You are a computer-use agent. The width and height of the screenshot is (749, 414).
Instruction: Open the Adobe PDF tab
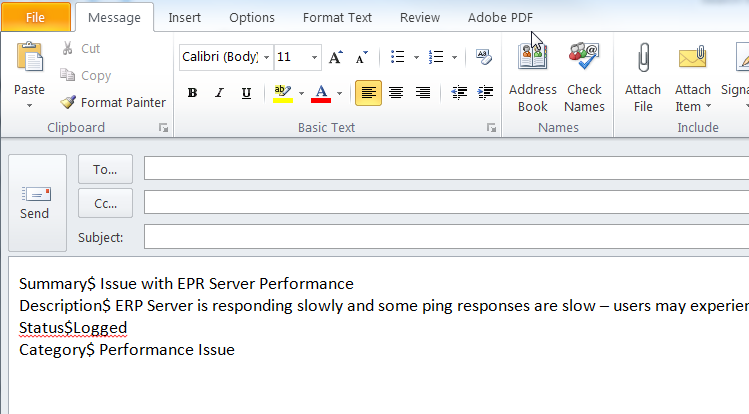(x=500, y=18)
